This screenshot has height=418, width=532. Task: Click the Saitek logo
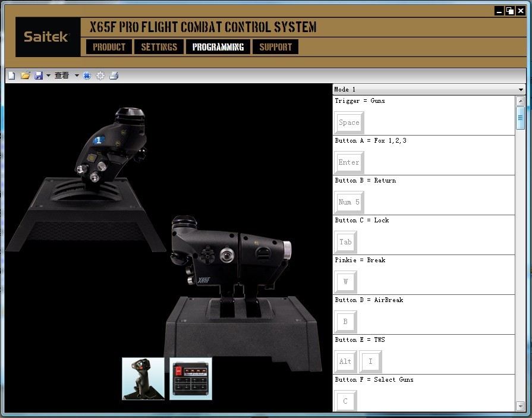point(47,37)
